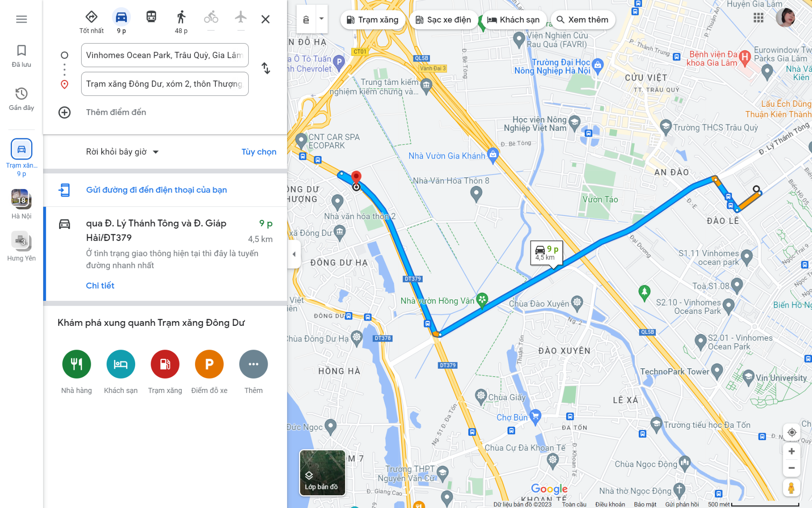Switch to best route (Tốt nhất) mode
The height and width of the screenshot is (508, 812).
pos(92,22)
